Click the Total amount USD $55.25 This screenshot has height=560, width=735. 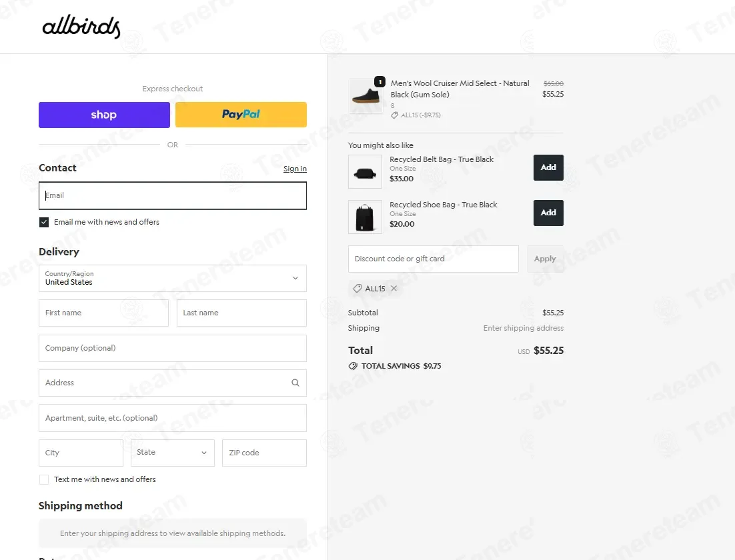[x=541, y=351]
